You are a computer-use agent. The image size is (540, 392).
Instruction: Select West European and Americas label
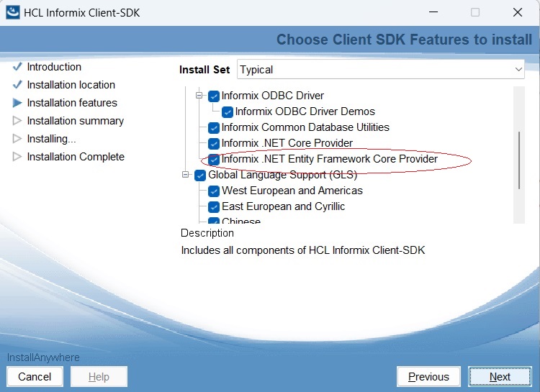pos(292,191)
